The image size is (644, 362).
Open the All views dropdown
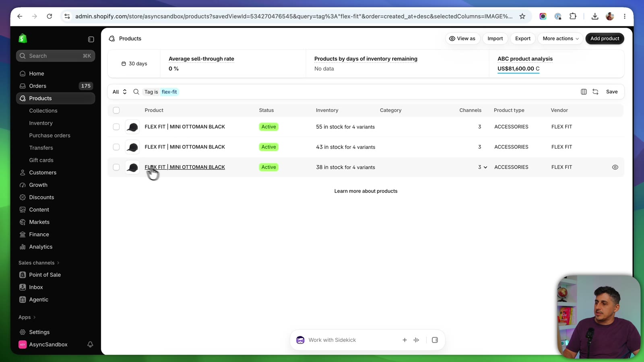[120, 92]
